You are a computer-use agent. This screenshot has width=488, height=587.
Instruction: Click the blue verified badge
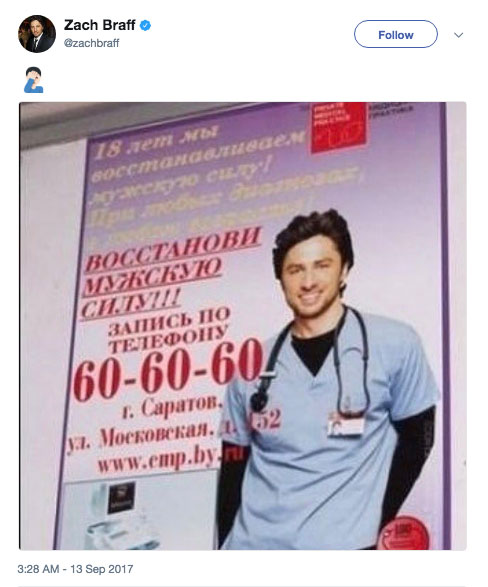click(145, 25)
